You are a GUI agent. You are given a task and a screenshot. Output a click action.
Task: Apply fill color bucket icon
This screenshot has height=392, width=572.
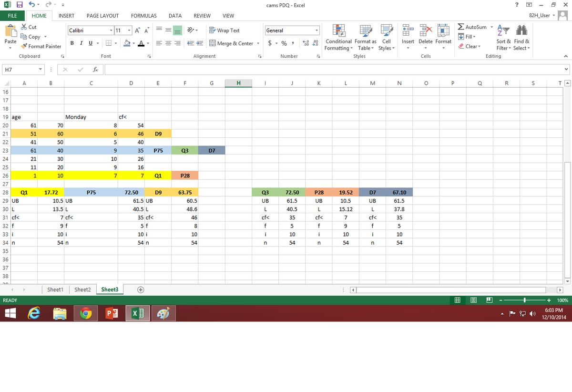pyautogui.click(x=127, y=43)
